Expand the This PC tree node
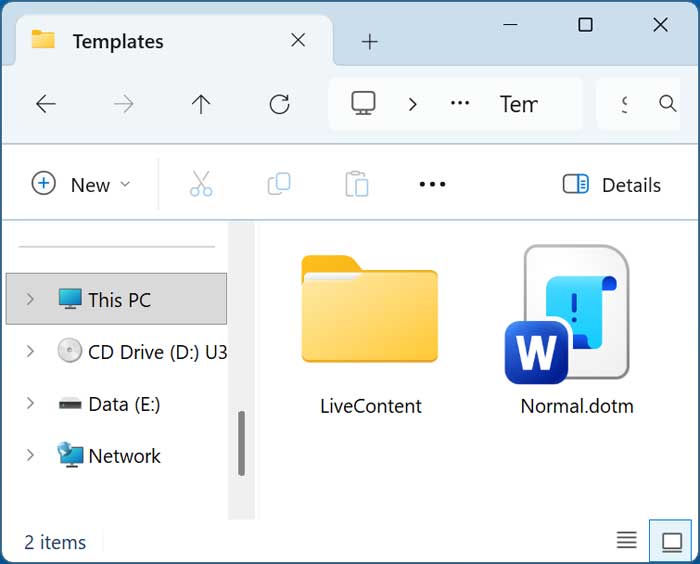 30,299
